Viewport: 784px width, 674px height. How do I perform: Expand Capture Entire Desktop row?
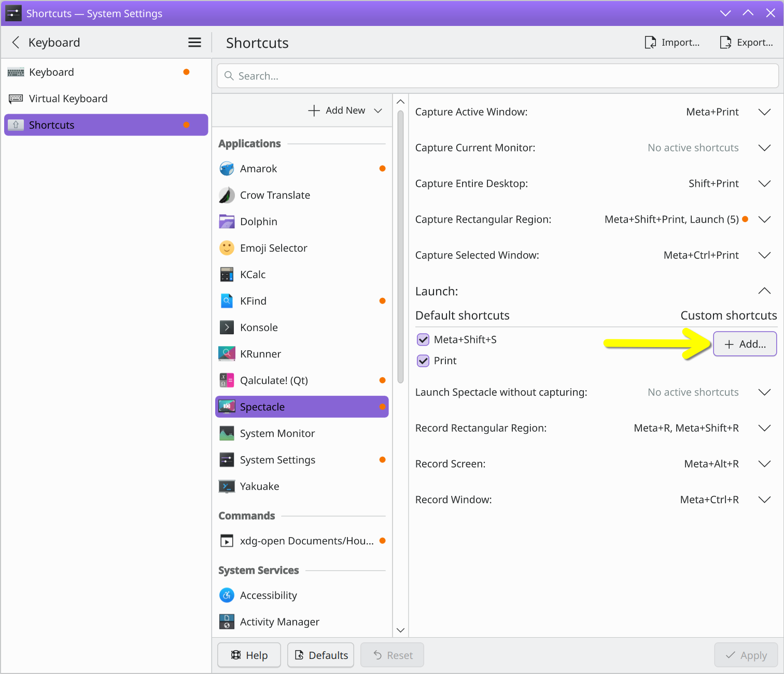point(764,184)
